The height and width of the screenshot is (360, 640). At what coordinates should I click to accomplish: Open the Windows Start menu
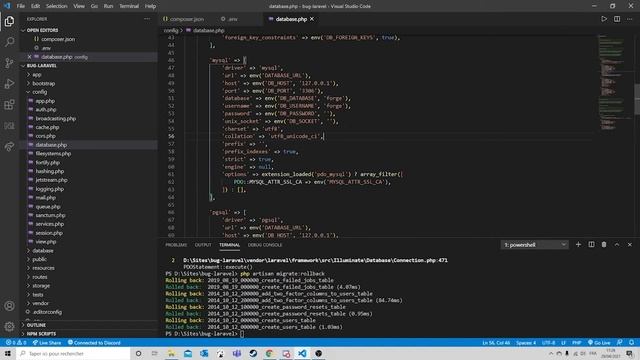coord(8,353)
